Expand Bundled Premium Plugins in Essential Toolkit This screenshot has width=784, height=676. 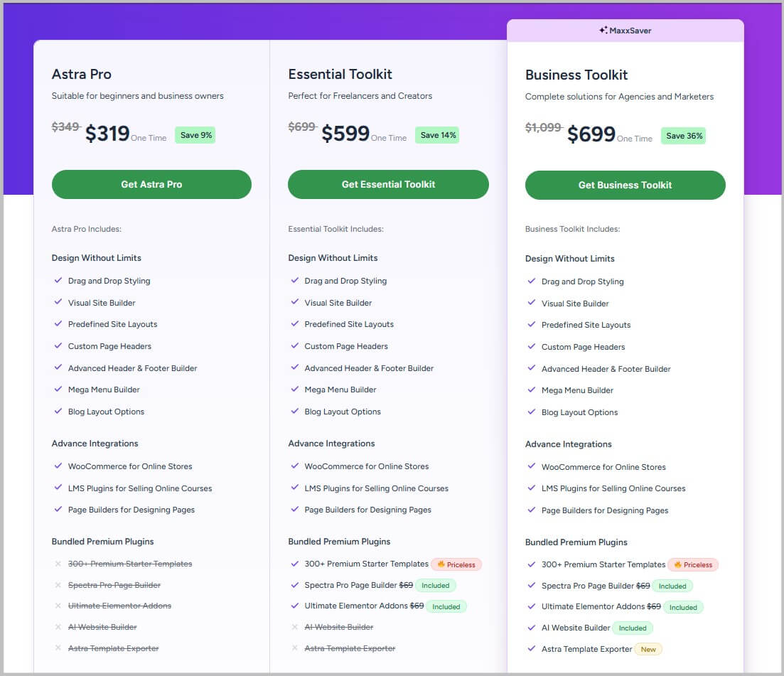point(339,541)
